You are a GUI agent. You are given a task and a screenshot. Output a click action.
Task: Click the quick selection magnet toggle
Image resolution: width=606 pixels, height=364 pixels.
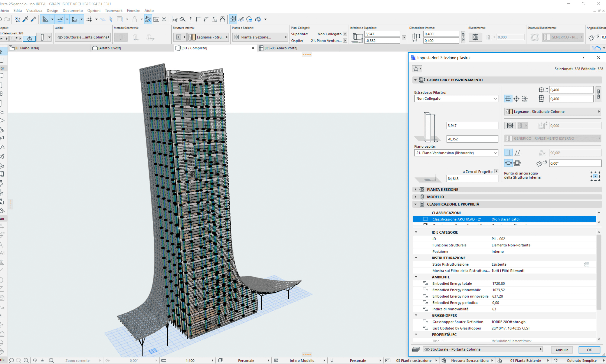29,39
